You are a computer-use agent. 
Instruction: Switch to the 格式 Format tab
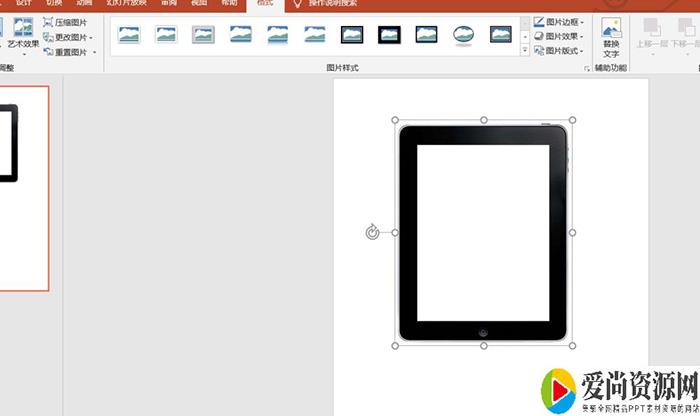[264, 4]
